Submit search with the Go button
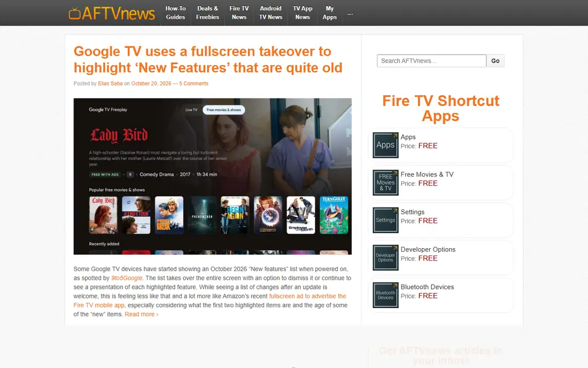Viewport: 588px width, 368px height. pyautogui.click(x=496, y=61)
